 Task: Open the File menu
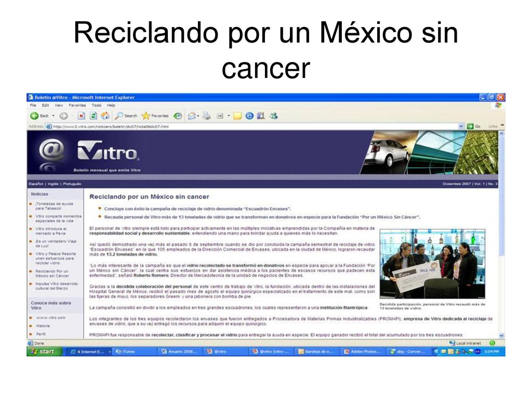(x=33, y=105)
